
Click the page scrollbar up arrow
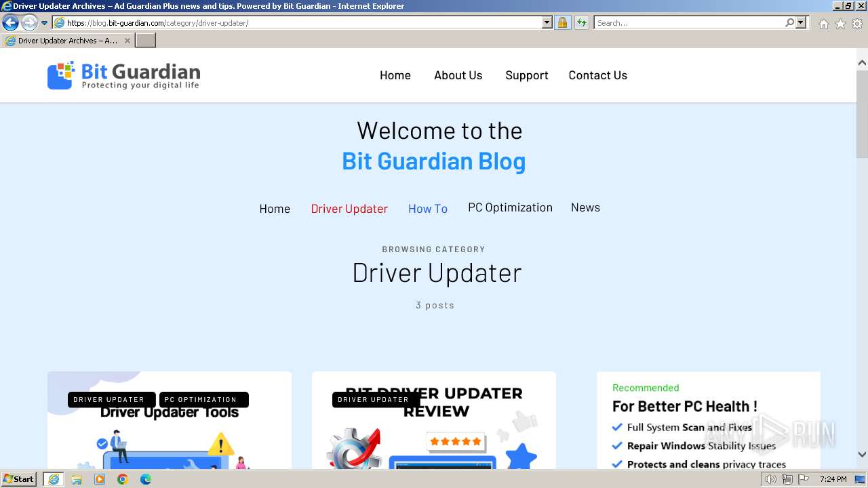point(862,63)
